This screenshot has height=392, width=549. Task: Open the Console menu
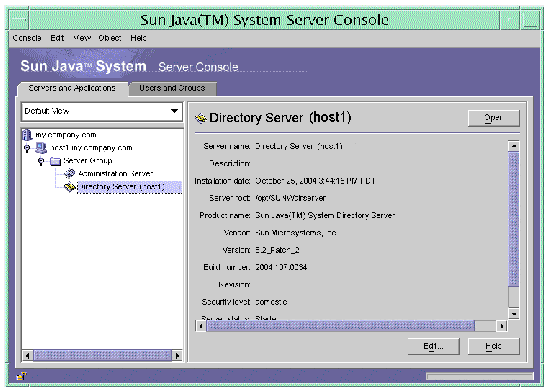tap(27, 38)
